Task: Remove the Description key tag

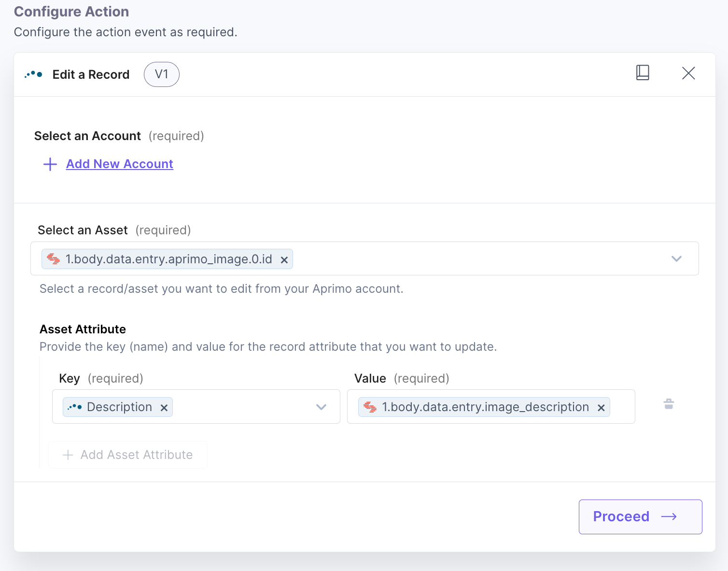Action: (x=164, y=408)
